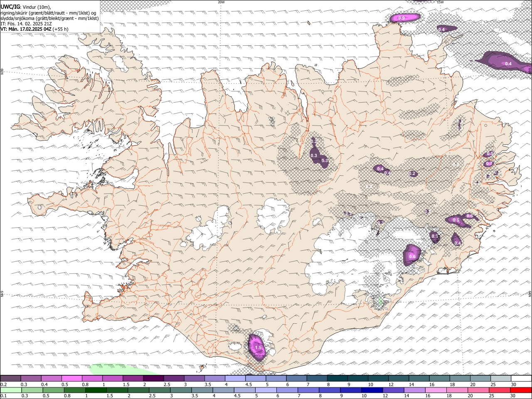Screen dimensions: 532x399
Task: Click the purple snow band off northeast coast
Action: [504, 62]
